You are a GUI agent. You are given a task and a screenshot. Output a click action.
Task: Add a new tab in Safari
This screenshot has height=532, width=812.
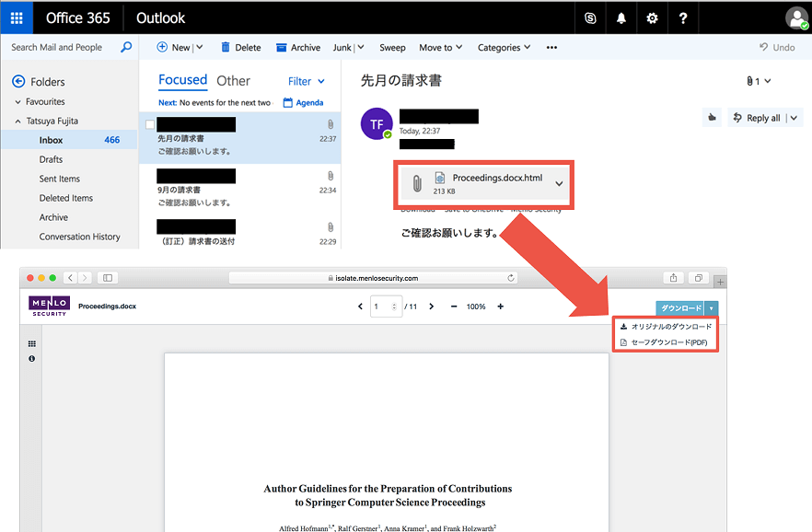pos(720,282)
